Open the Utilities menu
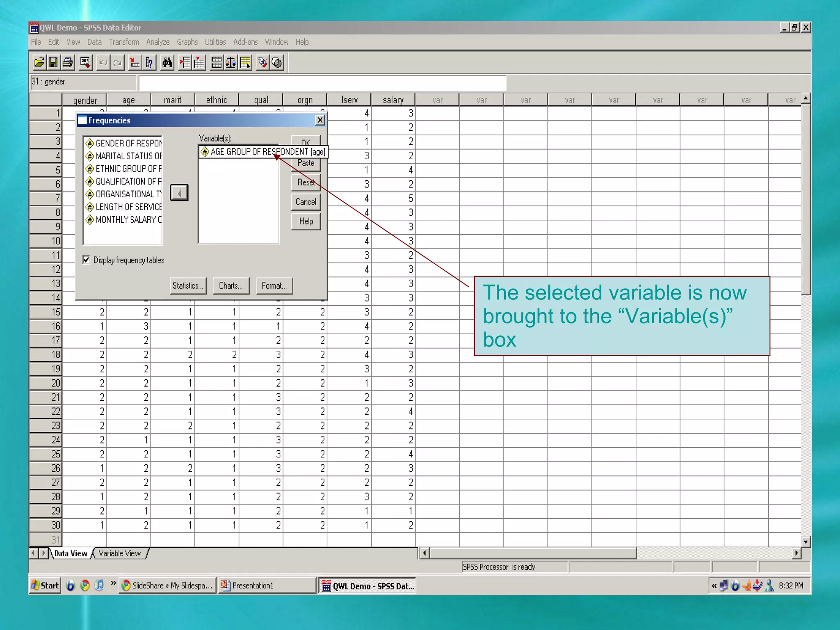This screenshot has width=840, height=630. click(215, 42)
